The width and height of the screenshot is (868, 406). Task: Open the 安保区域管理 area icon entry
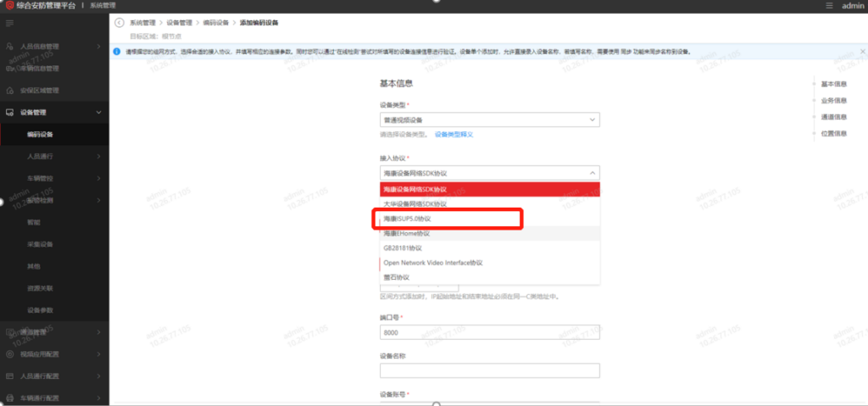coord(9,91)
